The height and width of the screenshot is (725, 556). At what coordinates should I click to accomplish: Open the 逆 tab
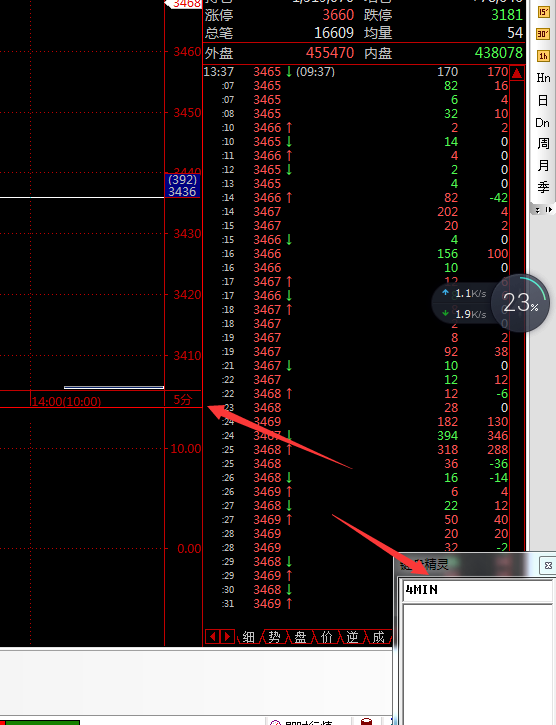(x=352, y=637)
